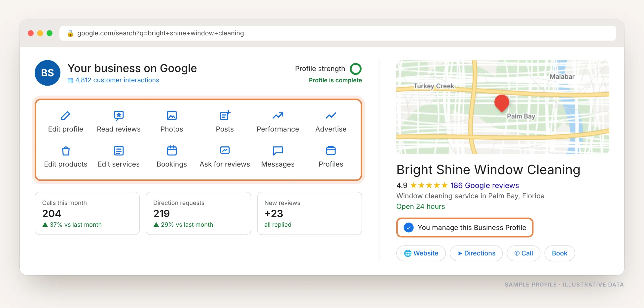
Task: Click the BS business avatar
Action: [48, 73]
